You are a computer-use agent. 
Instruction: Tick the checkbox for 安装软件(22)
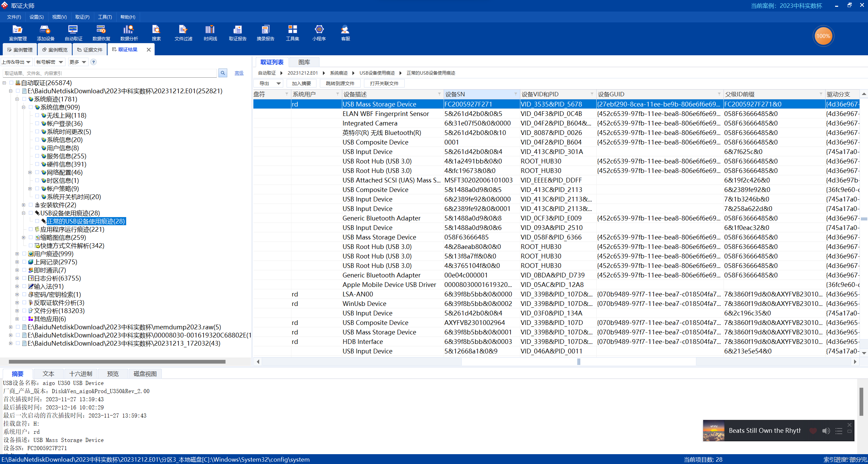(31, 205)
